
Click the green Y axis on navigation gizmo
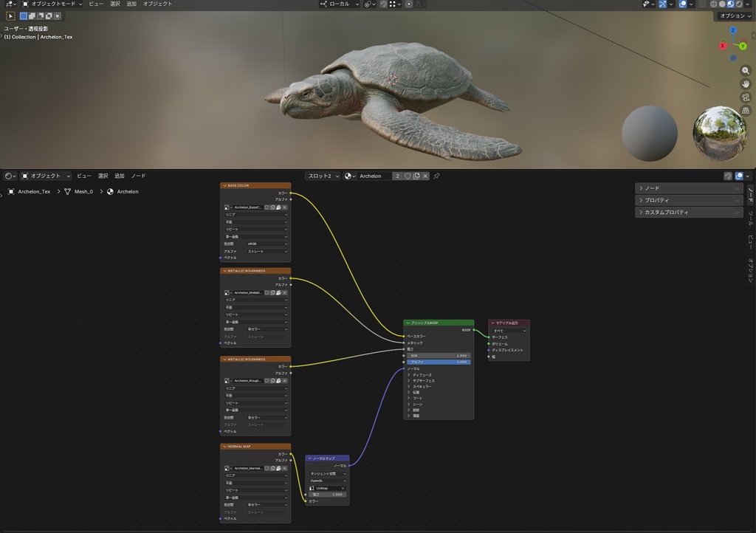(x=743, y=47)
